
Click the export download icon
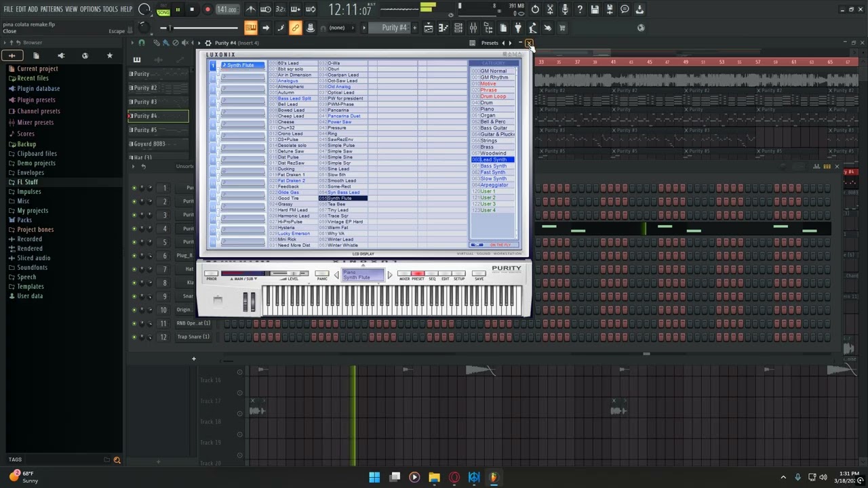639,9
